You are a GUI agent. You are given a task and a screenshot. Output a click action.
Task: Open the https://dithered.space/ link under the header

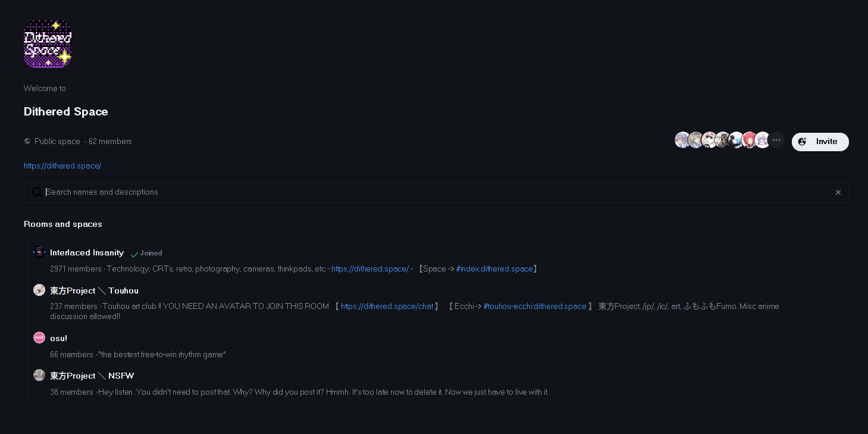[x=62, y=166]
